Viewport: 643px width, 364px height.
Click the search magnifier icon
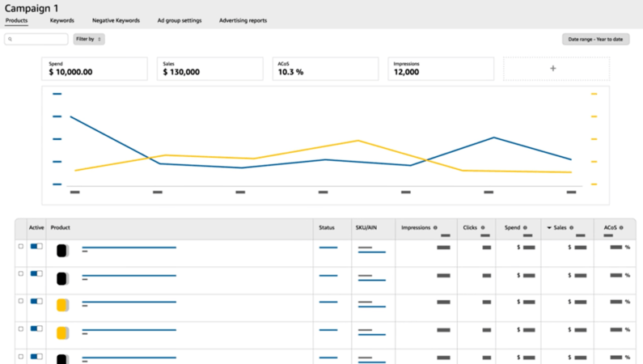coord(11,40)
